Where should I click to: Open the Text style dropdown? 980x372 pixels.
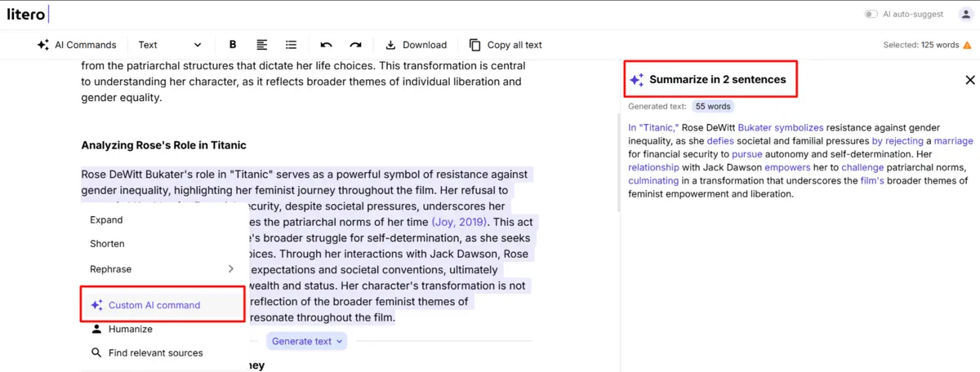(169, 45)
